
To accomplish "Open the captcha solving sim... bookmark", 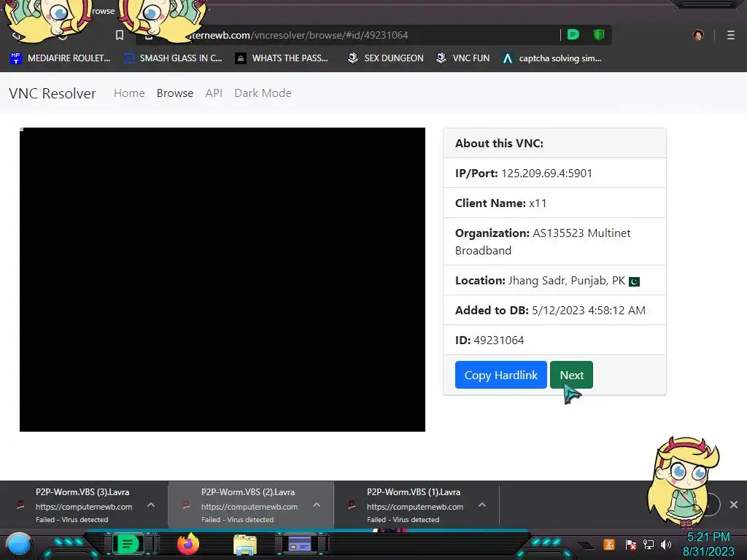I will tap(552, 58).
